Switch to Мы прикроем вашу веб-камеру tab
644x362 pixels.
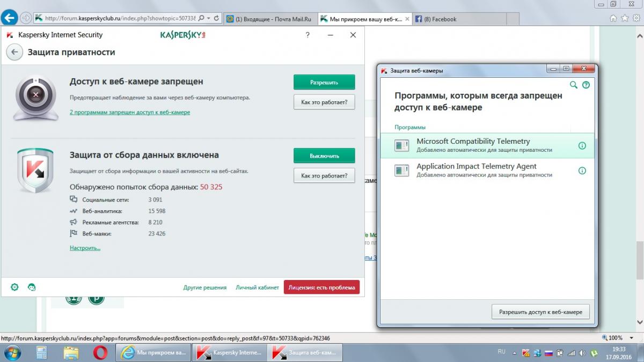(365, 19)
